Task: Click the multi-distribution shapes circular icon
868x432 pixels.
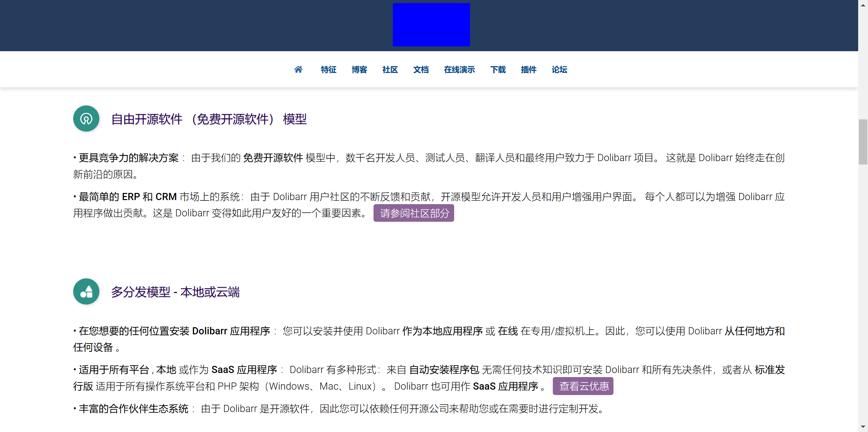Action: click(86, 292)
